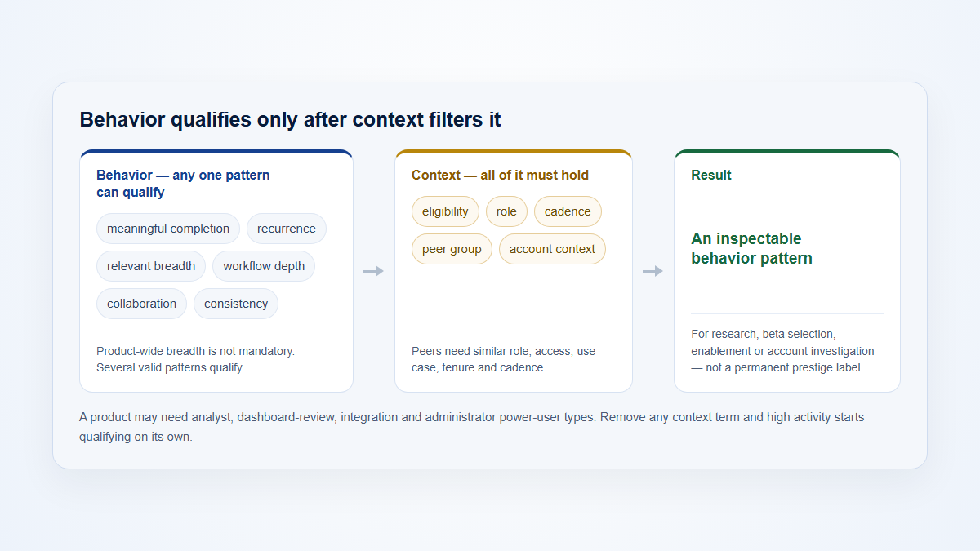
Task: Click the Product-wide breadth note in Behavior card
Action: coord(195,359)
